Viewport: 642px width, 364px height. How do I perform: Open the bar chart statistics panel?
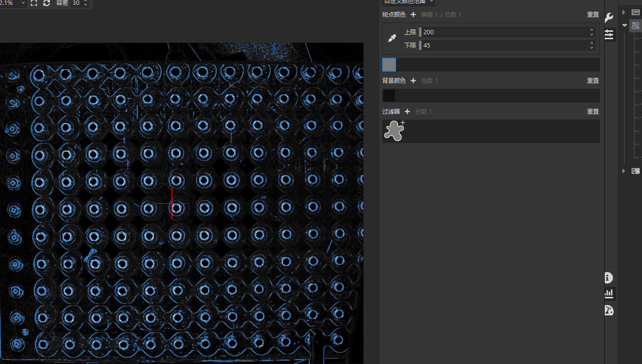pos(608,293)
